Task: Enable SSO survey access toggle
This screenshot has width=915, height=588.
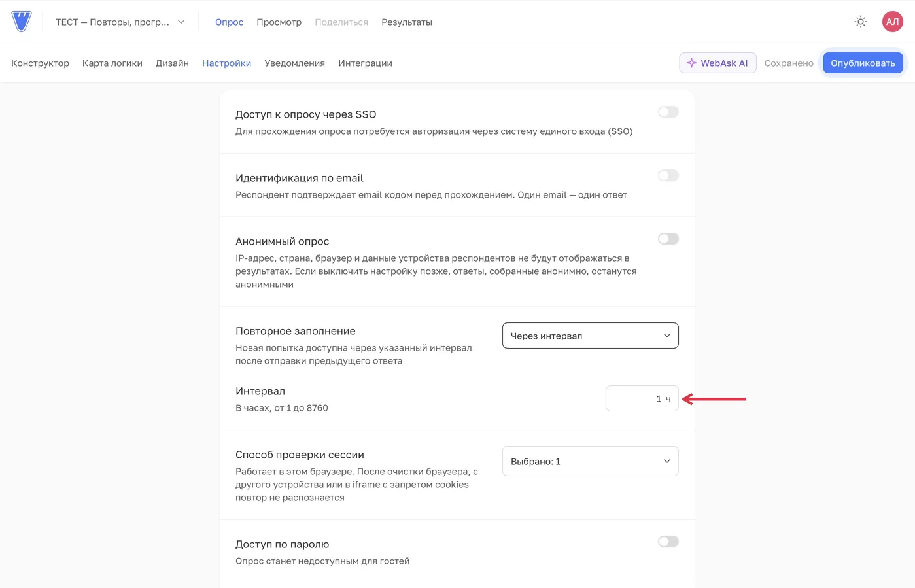Action: tap(668, 112)
